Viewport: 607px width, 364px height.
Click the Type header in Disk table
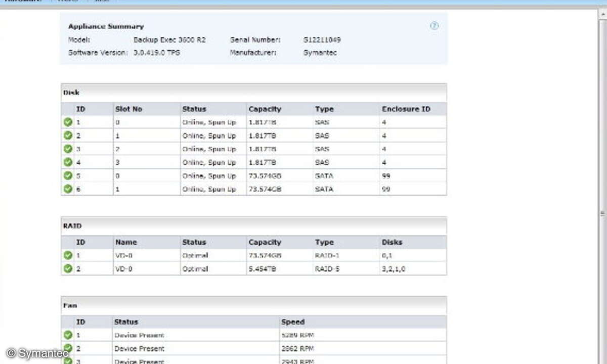click(323, 109)
